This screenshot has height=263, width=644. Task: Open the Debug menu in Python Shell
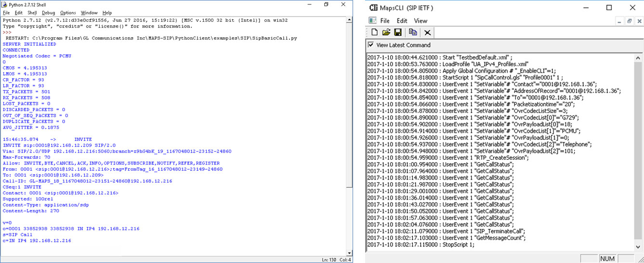point(48,13)
